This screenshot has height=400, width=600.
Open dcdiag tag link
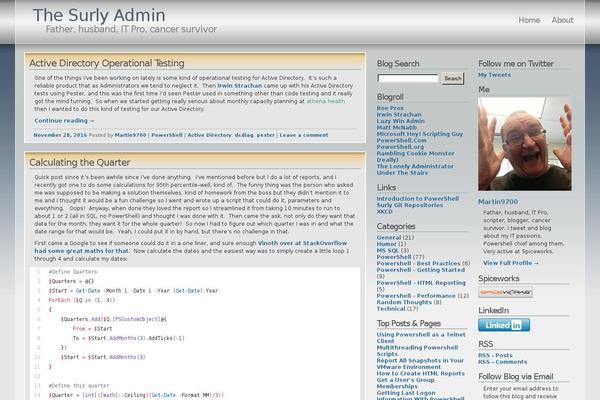click(x=244, y=135)
